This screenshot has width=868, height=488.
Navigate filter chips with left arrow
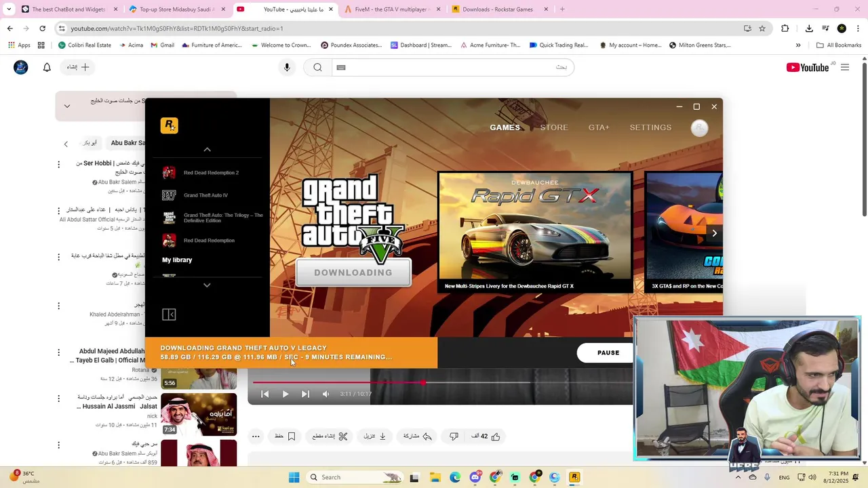coord(66,144)
